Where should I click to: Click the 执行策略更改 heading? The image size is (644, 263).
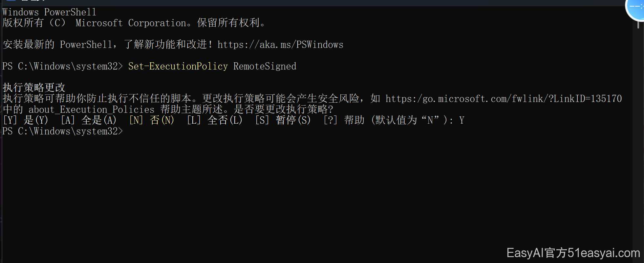pos(34,88)
